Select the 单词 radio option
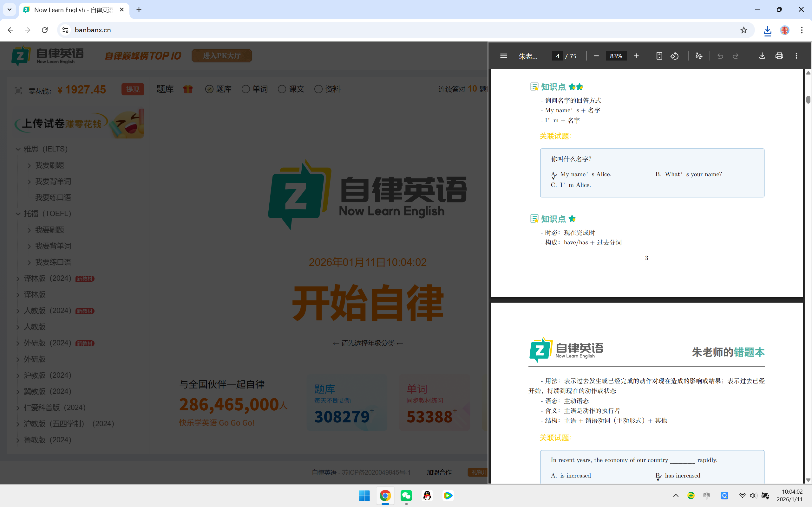 coord(246,89)
